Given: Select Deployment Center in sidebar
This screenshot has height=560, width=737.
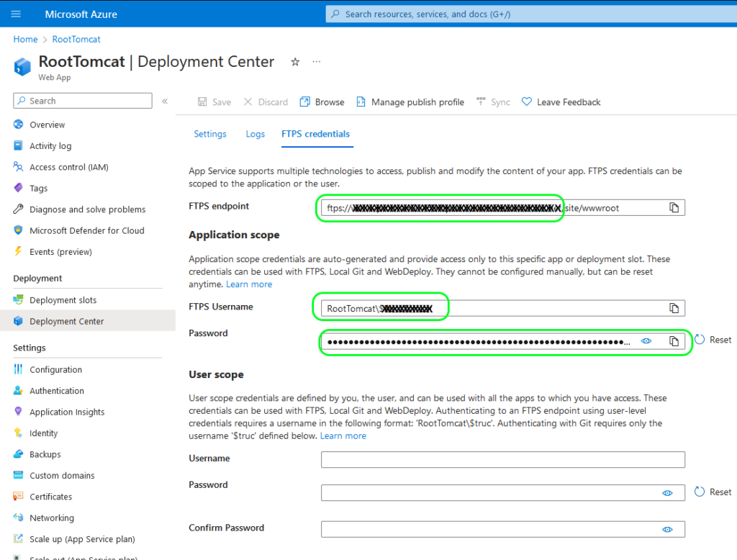Looking at the screenshot, I should point(87,321).
